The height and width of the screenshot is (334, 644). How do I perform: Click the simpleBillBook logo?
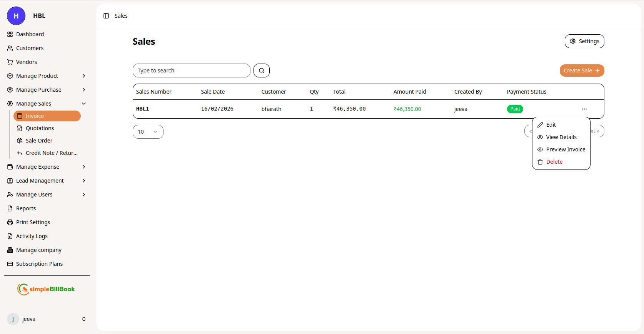(x=46, y=289)
